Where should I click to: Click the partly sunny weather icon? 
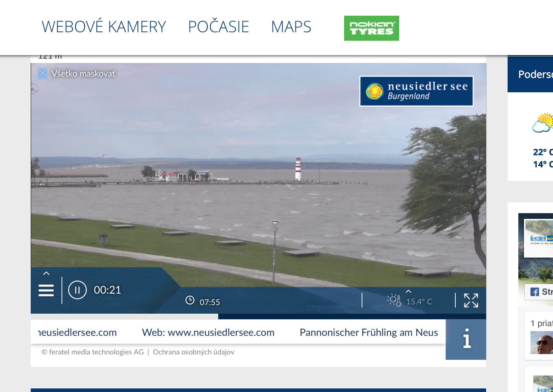click(x=543, y=123)
